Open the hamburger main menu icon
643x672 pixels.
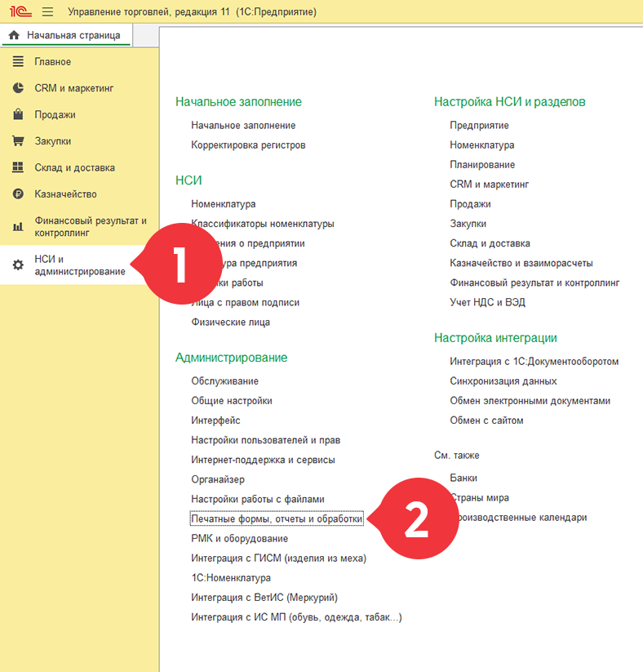[47, 11]
